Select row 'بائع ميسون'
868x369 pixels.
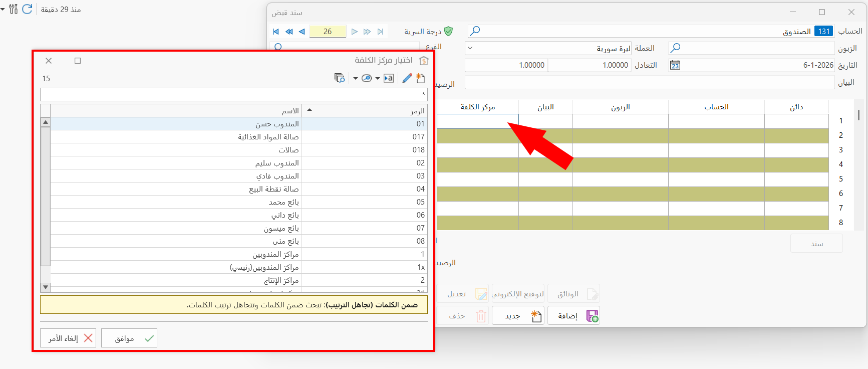tap(239, 228)
